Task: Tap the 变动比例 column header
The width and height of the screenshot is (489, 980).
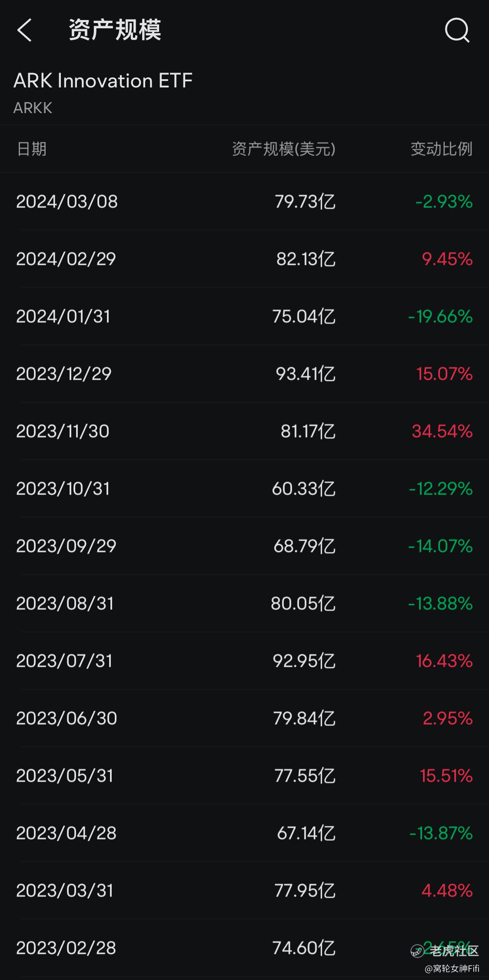Action: click(x=442, y=149)
